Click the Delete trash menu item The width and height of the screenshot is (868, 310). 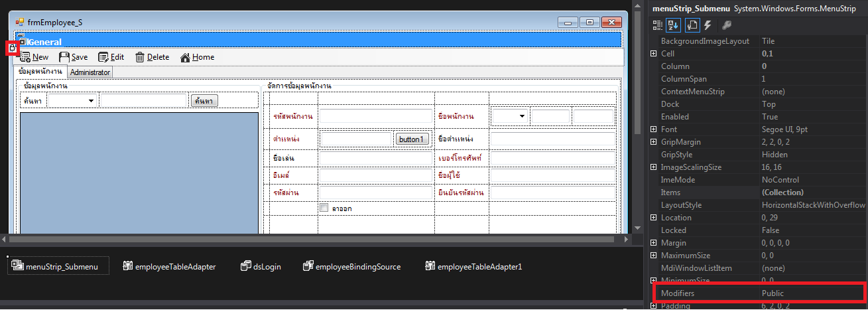click(152, 57)
